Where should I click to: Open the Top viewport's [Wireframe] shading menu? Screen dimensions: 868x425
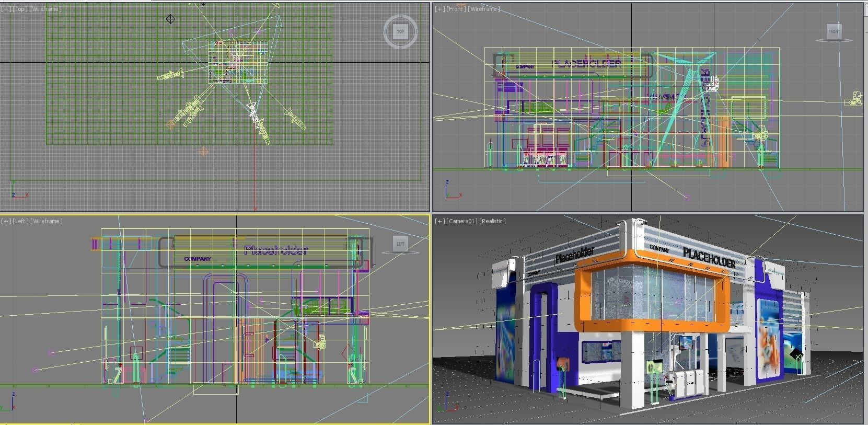[46, 9]
